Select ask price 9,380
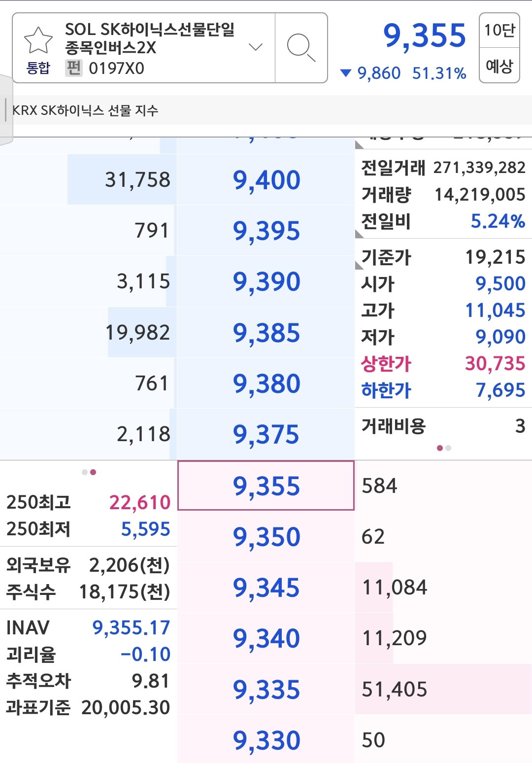Viewport: 532px width, 763px height. pos(266,383)
